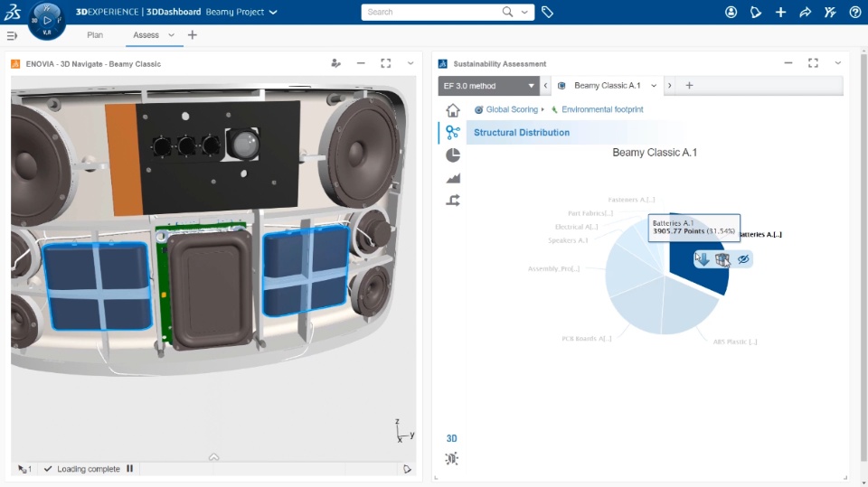Expand the Beamy Classic A.1 tab dropdown
Image resolution: width=868 pixels, height=487 pixels.
[654, 86]
